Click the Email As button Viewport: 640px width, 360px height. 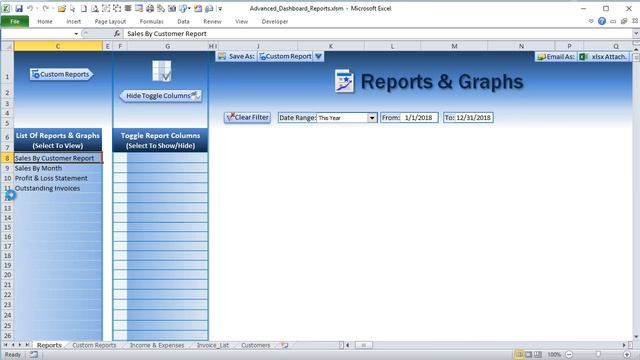point(556,57)
